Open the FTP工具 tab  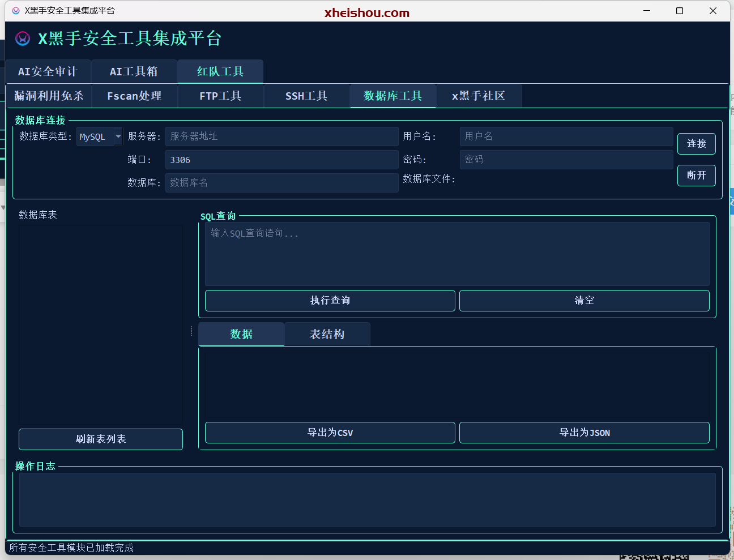click(x=221, y=96)
